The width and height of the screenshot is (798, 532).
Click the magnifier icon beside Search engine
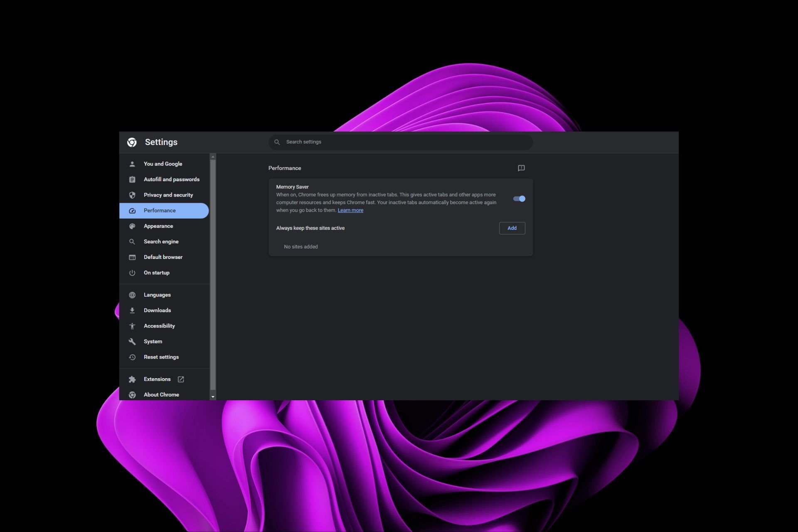(132, 241)
